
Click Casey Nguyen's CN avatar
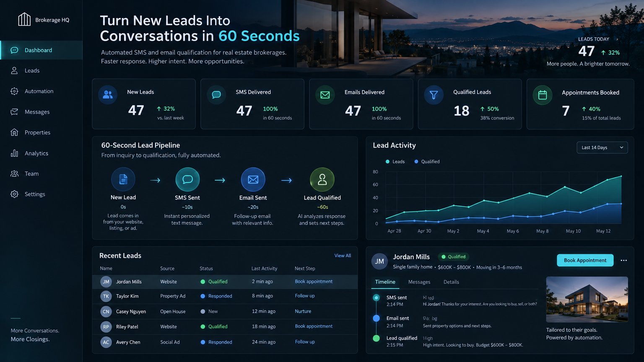tap(106, 312)
